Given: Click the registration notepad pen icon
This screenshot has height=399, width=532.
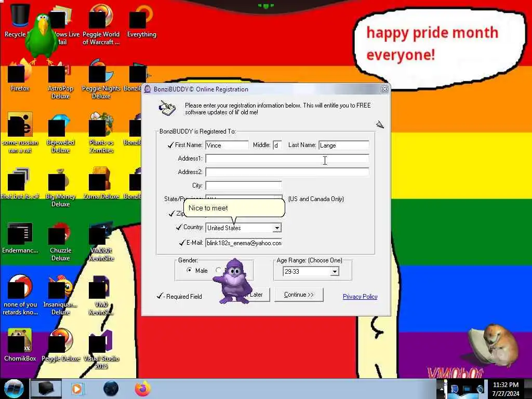Looking at the screenshot, I should tap(167, 108).
